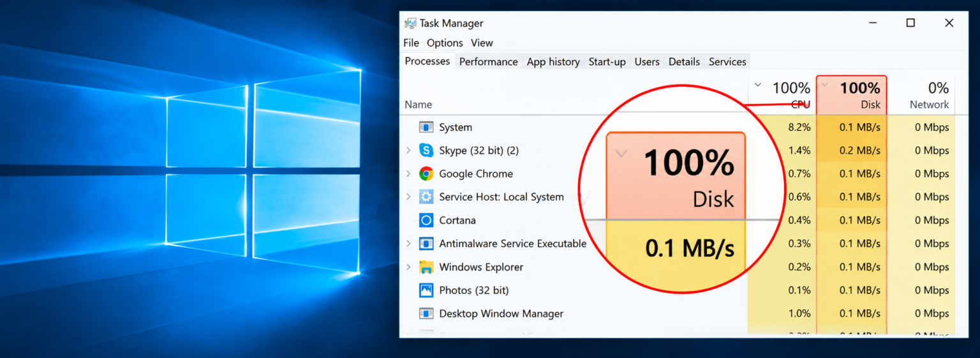Expand Antimalware Service Executable group
The width and height of the screenshot is (980, 358).
pyautogui.click(x=408, y=244)
